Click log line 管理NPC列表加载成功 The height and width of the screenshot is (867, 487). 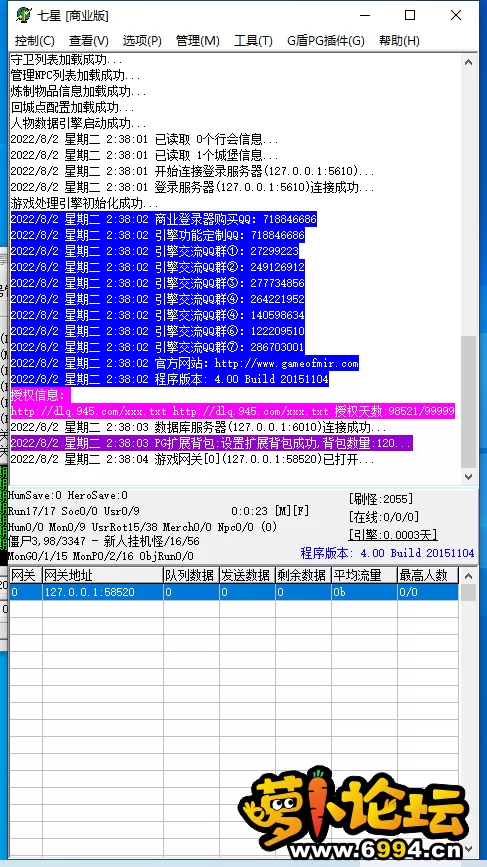click(76, 75)
